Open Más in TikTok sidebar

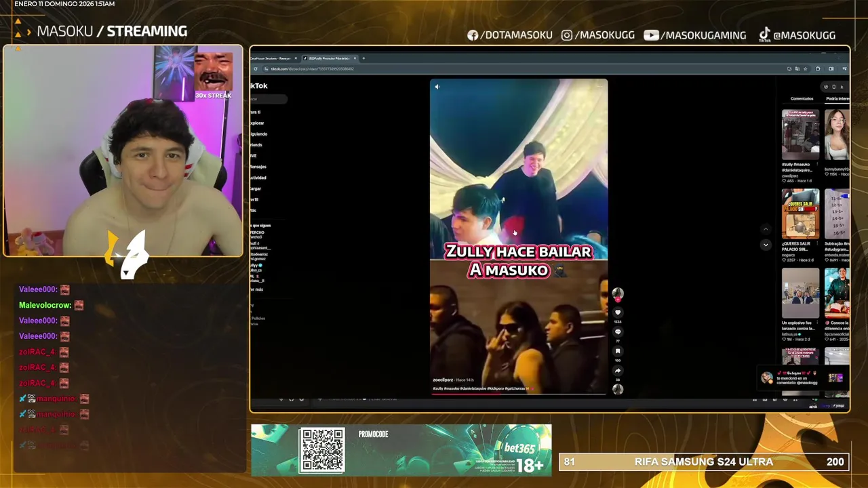[253, 210]
